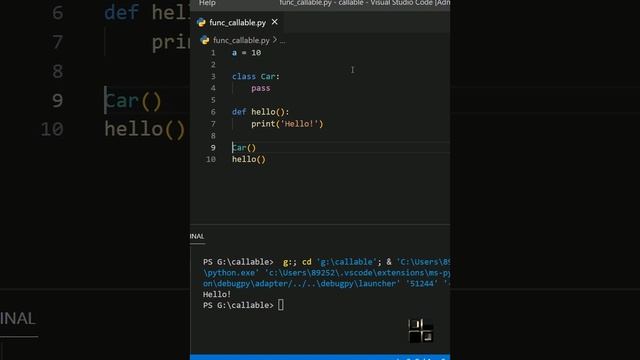Click the code 'a = 10'

pos(247,53)
